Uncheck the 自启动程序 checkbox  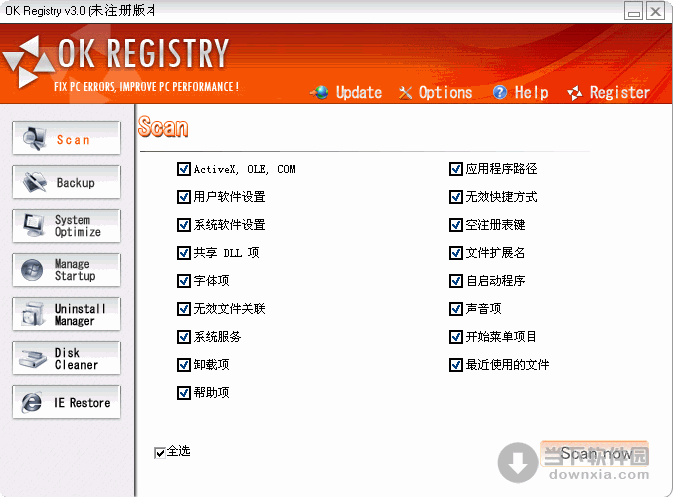click(456, 281)
